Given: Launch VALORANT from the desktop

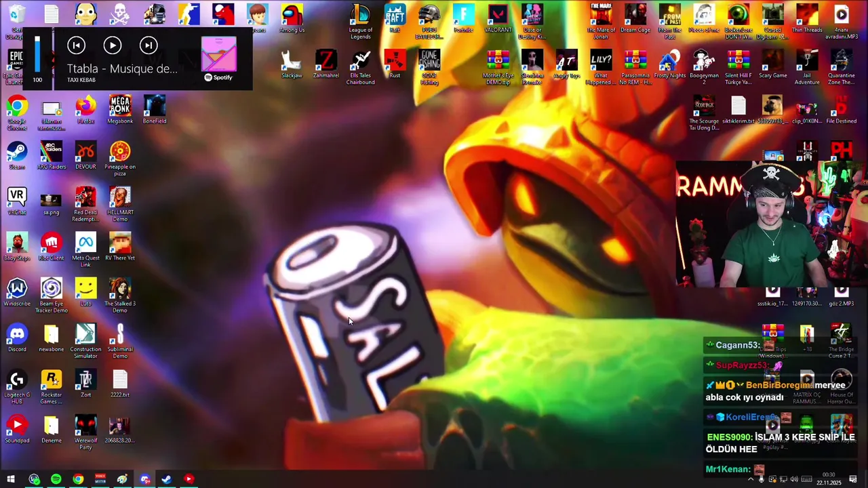Looking at the screenshot, I should click(x=498, y=18).
